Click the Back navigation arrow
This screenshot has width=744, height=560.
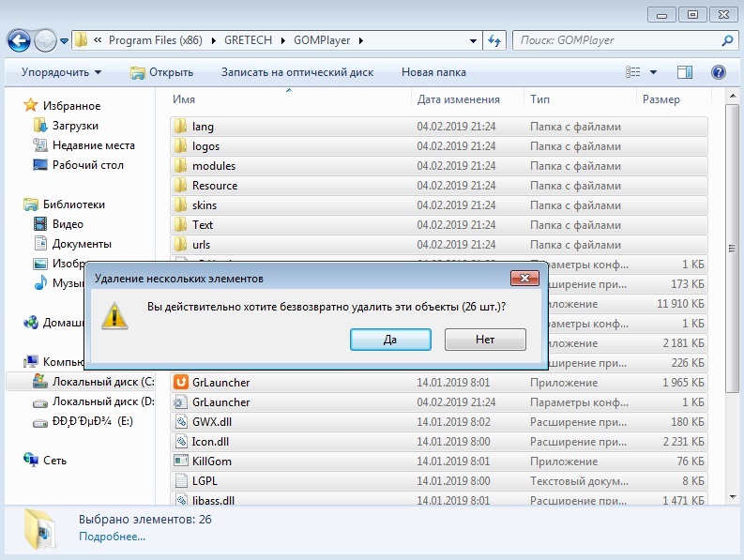click(x=19, y=41)
